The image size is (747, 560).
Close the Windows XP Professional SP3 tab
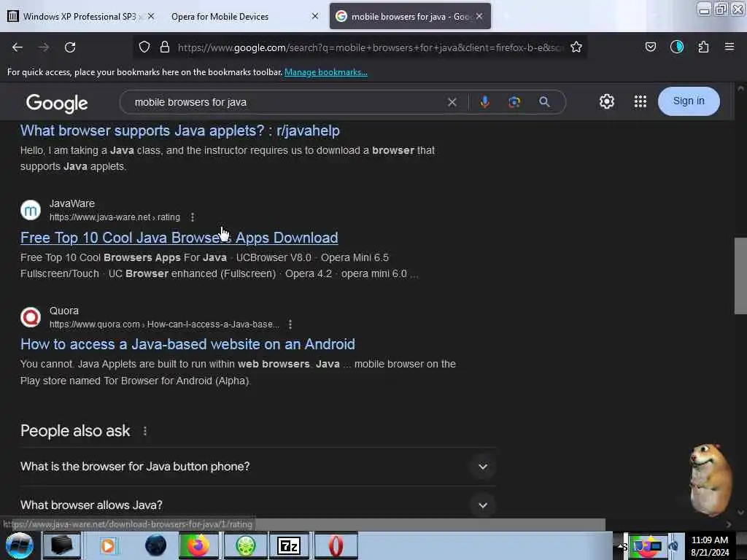pos(151,16)
